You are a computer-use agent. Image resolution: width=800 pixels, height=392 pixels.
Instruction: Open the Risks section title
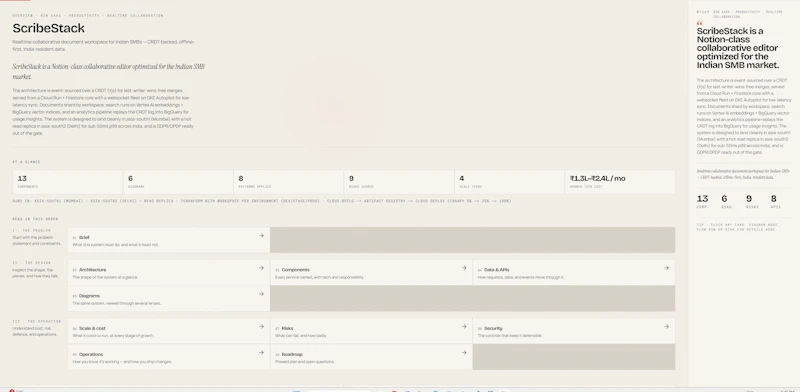[287, 328]
